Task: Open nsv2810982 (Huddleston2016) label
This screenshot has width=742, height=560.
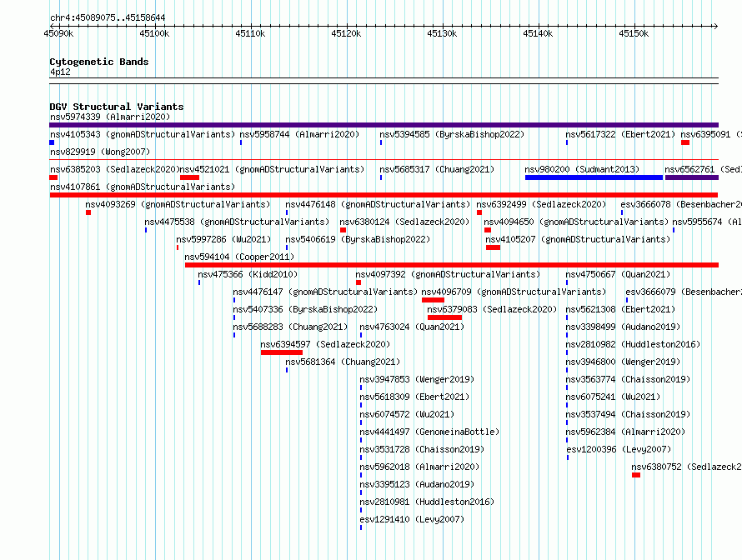Action: pyautogui.click(x=633, y=344)
